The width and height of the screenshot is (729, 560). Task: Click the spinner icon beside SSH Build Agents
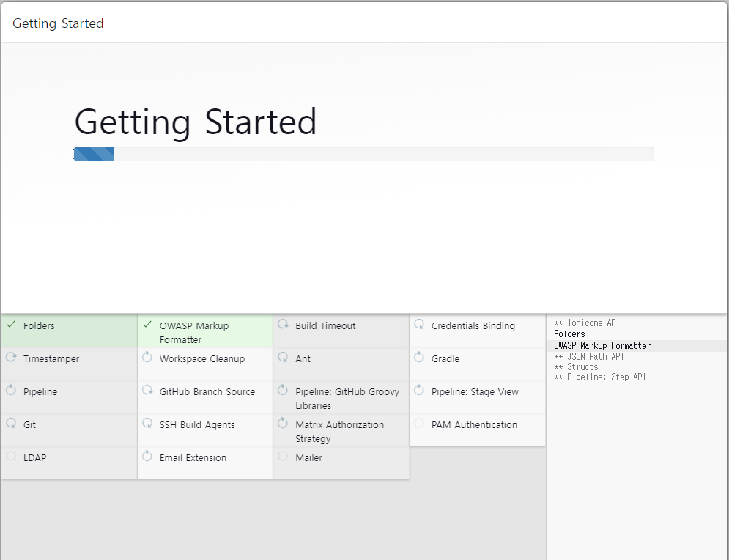click(147, 423)
